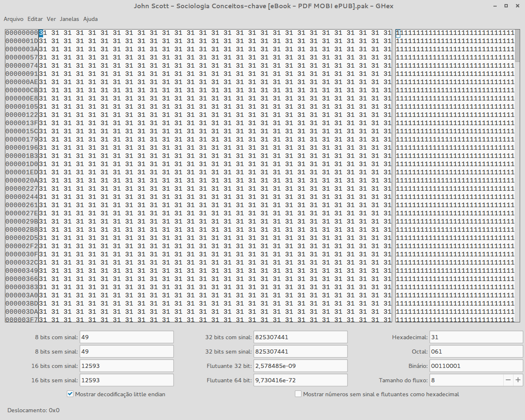Click the Octal value field
Viewport: 525px width, 420px height.
coord(476,352)
